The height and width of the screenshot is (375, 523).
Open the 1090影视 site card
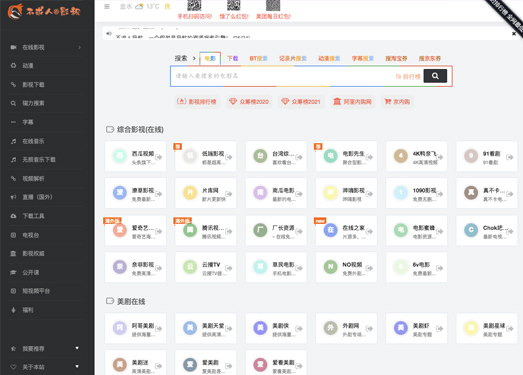click(416, 193)
